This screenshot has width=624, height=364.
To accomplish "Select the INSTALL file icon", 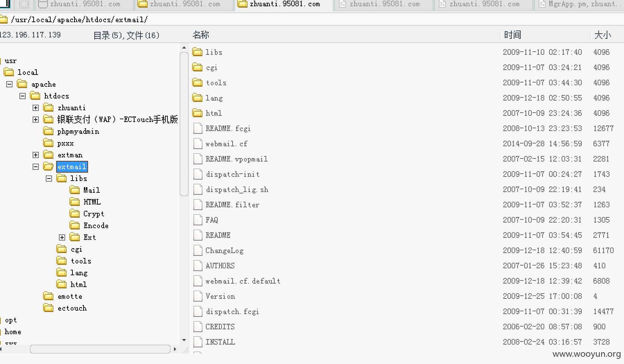I will (198, 342).
